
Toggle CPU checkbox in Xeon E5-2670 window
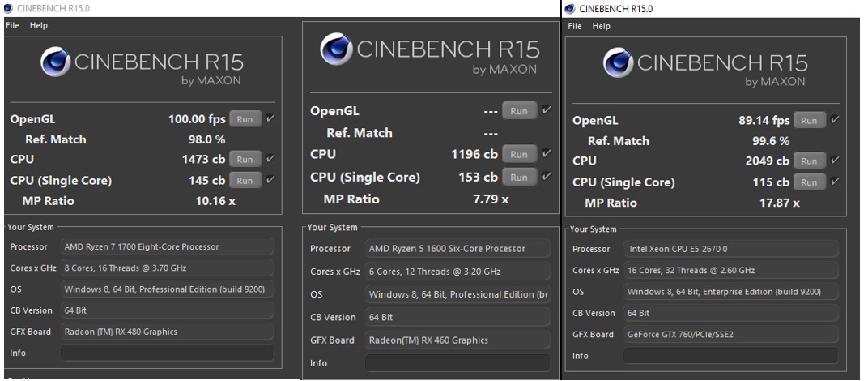coord(835,161)
